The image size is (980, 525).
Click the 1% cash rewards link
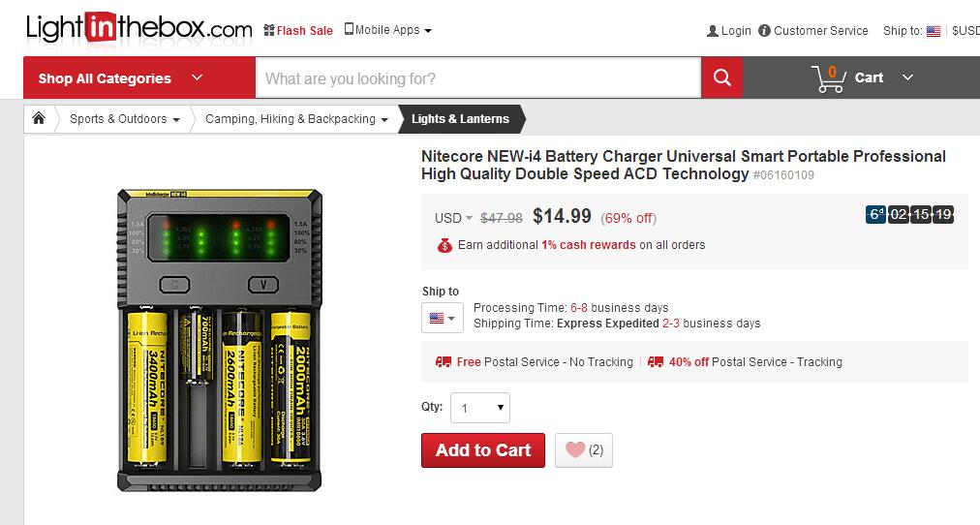588,245
